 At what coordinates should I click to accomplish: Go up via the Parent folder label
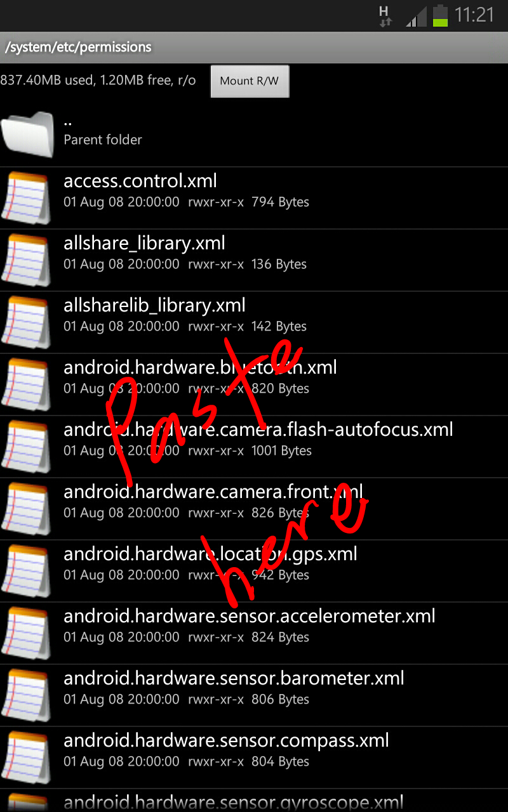[103, 140]
